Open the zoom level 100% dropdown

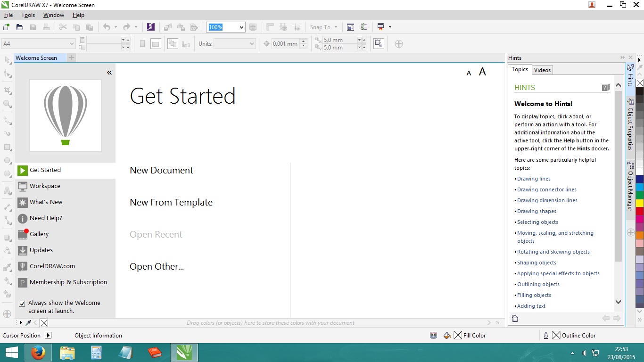(x=241, y=27)
